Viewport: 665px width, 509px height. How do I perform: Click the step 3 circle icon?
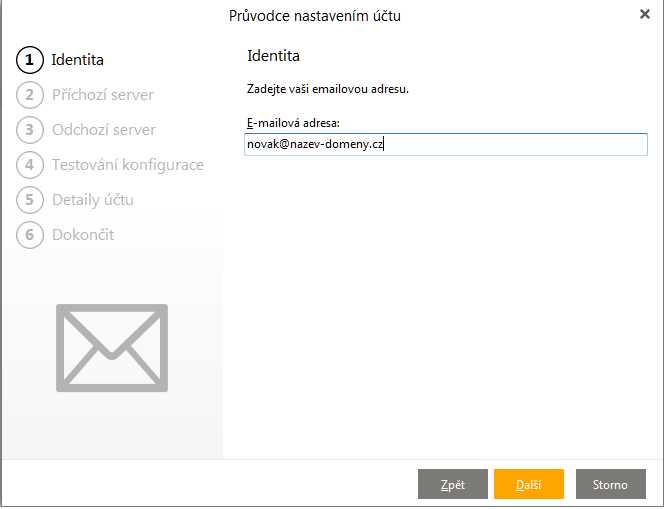(x=30, y=130)
